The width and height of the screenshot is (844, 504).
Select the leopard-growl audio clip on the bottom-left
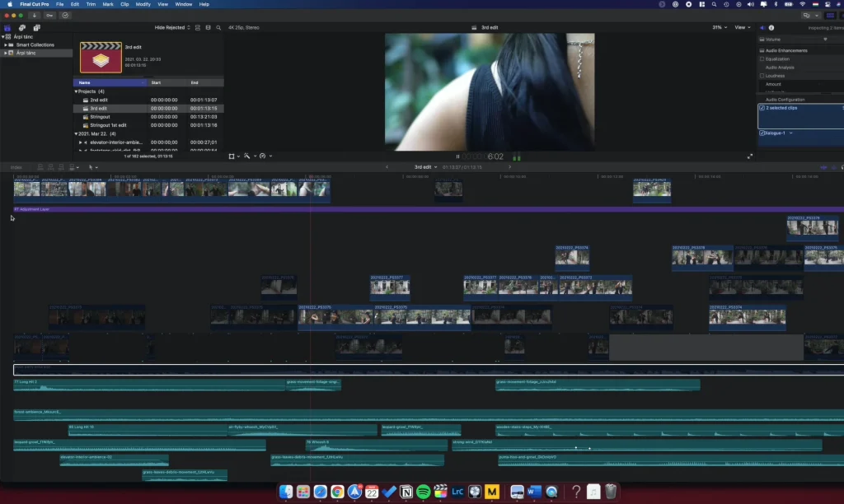pos(139,445)
